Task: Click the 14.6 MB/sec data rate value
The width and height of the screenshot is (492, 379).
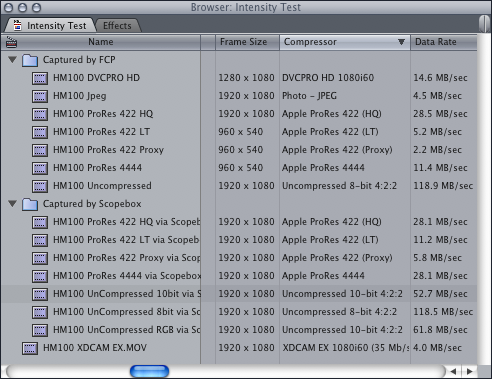Action: [440, 78]
